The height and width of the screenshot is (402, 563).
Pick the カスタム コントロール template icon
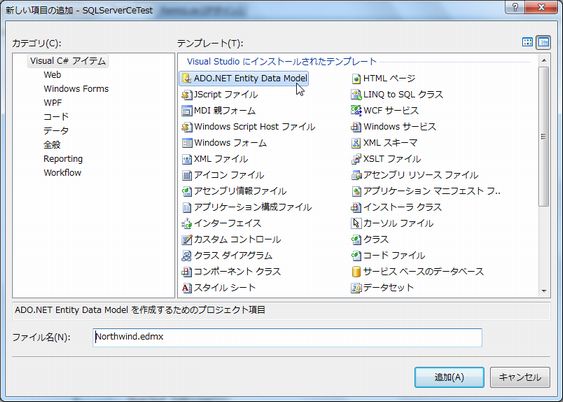(x=186, y=239)
